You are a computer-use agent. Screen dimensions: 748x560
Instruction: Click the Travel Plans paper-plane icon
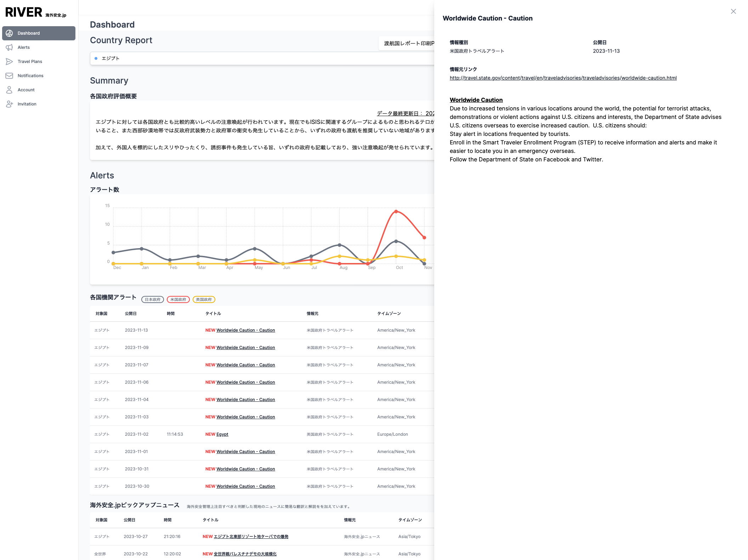[x=10, y=62]
